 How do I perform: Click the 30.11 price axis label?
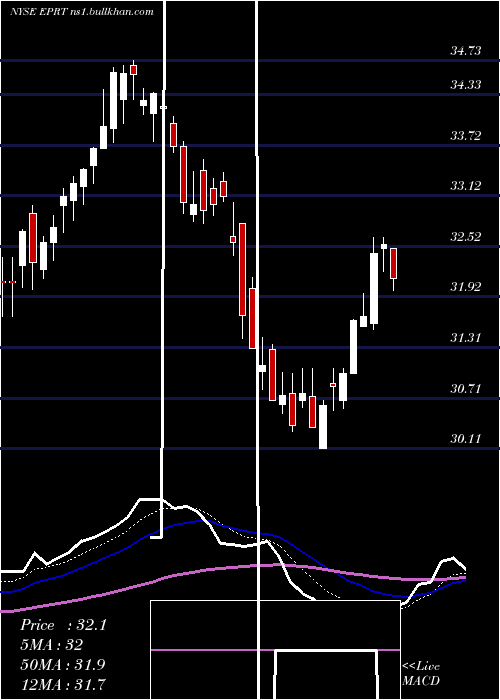[x=466, y=438]
